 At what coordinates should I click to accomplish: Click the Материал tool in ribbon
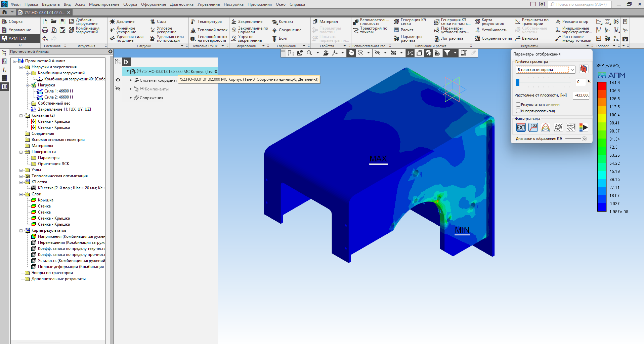click(x=315, y=22)
